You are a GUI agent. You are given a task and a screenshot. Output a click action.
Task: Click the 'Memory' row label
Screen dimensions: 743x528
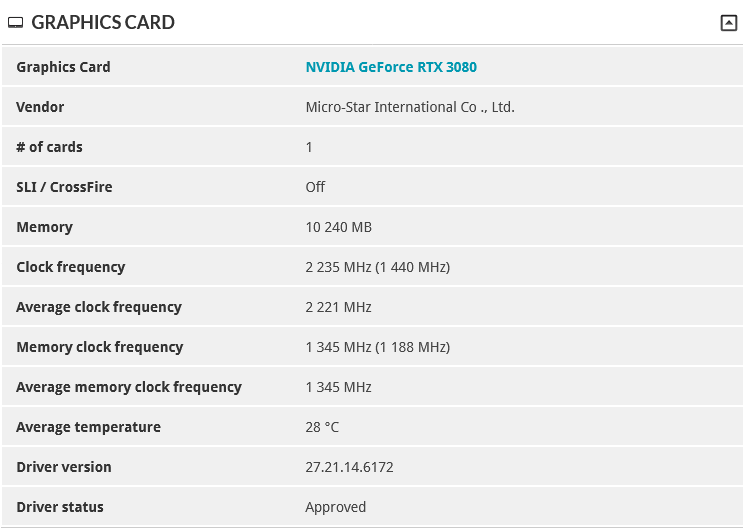point(45,228)
